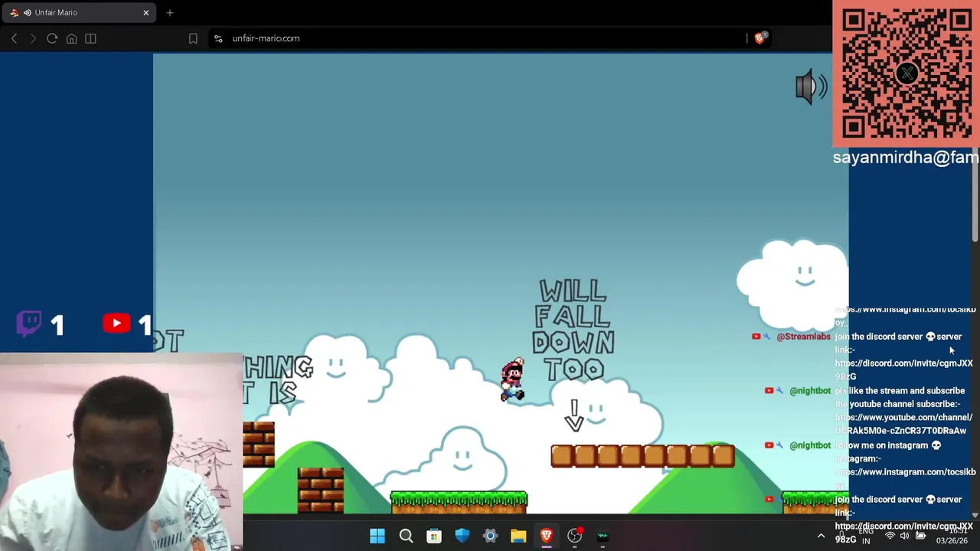Screen dimensions: 980x551
Task: Open the discord.com invite link from Streamlabs
Action: pos(903,370)
